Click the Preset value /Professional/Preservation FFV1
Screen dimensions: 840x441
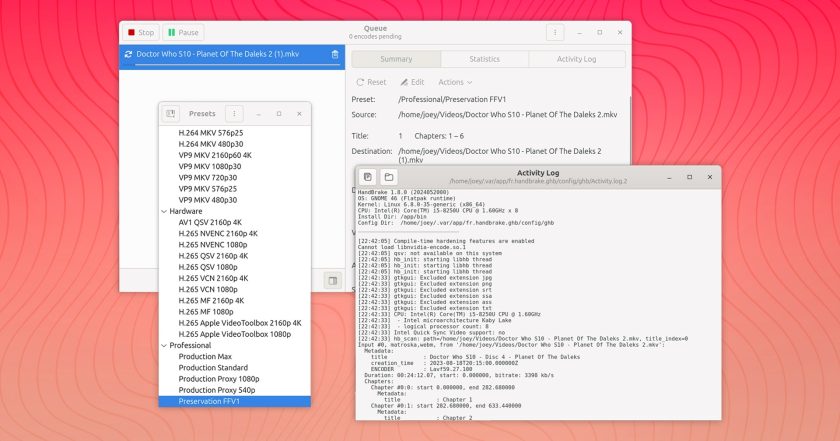[452, 99]
